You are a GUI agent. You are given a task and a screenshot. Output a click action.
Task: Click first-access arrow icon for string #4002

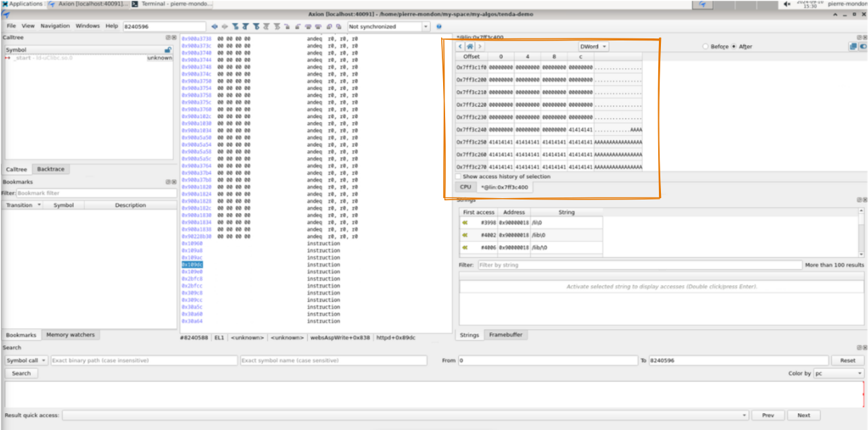465,235
